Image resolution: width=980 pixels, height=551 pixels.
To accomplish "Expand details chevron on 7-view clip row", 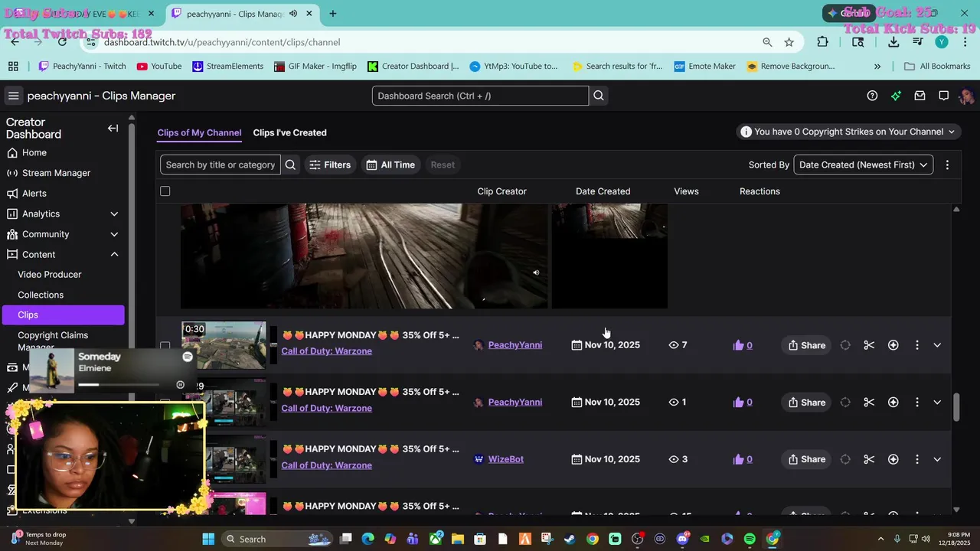I will point(937,345).
